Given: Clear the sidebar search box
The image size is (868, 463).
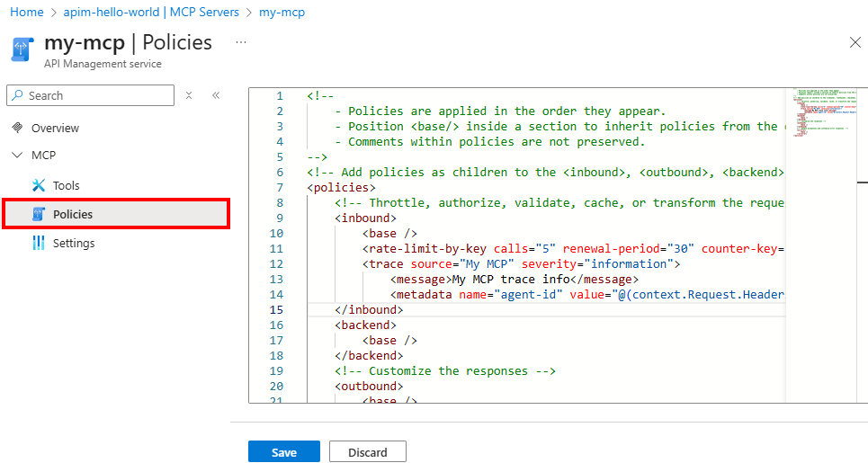Looking at the screenshot, I should [x=189, y=95].
